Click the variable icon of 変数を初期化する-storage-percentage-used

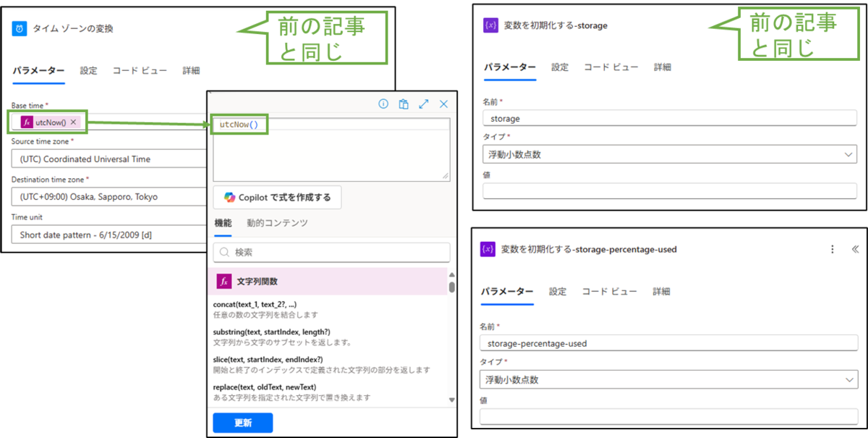point(488,249)
